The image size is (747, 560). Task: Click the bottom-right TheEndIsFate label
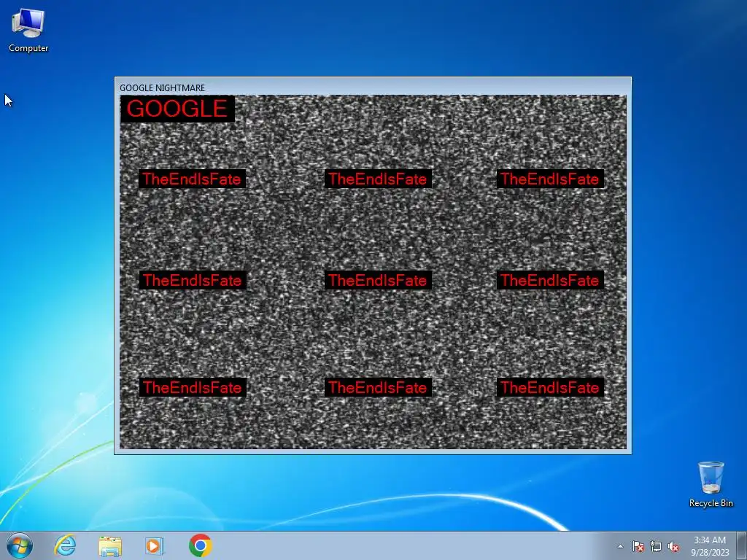(550, 387)
